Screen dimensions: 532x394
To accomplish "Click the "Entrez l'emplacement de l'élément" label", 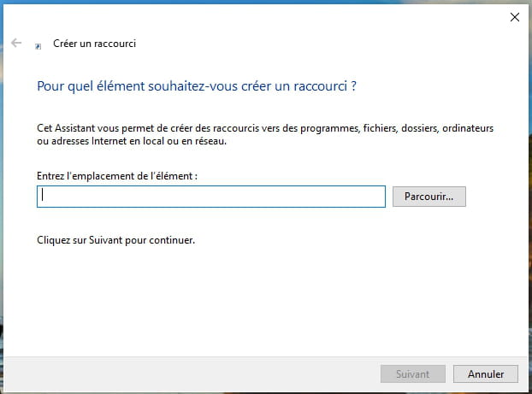I will pyautogui.click(x=117, y=175).
